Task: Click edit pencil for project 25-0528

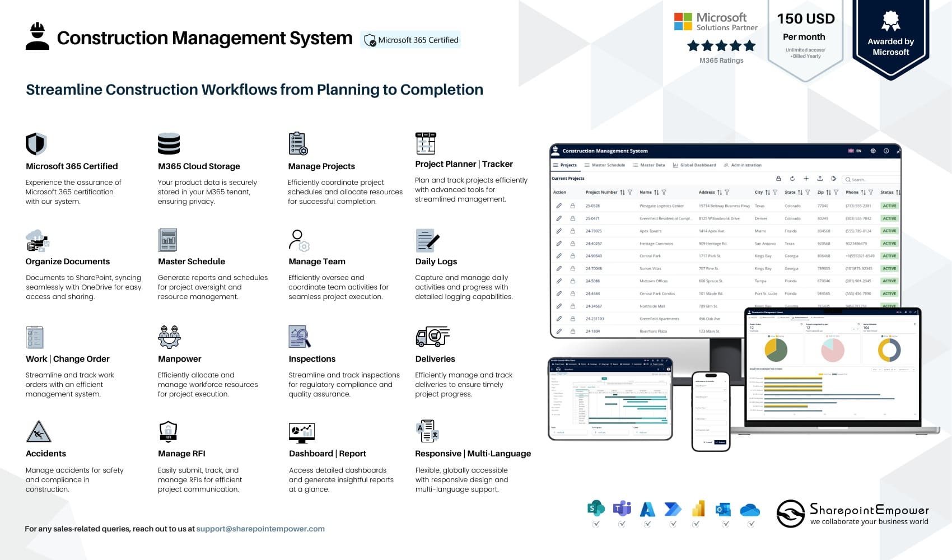Action: coord(559,206)
